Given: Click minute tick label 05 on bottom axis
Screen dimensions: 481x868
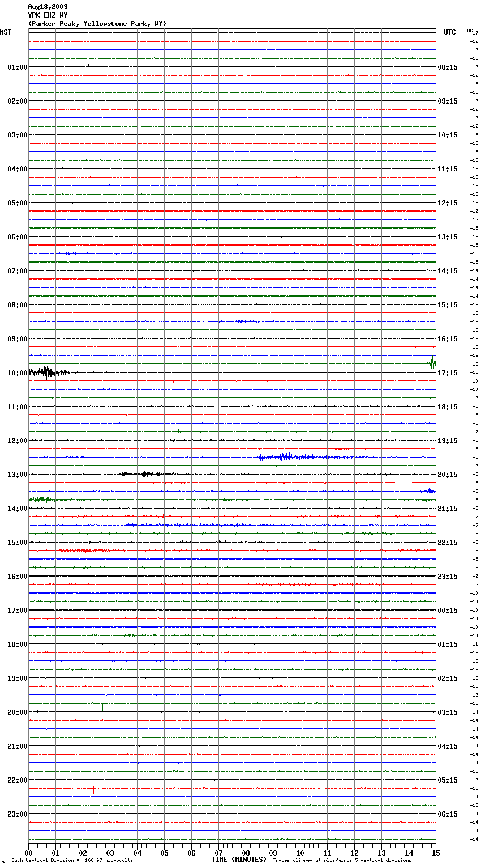Looking at the screenshot, I should click(164, 853).
